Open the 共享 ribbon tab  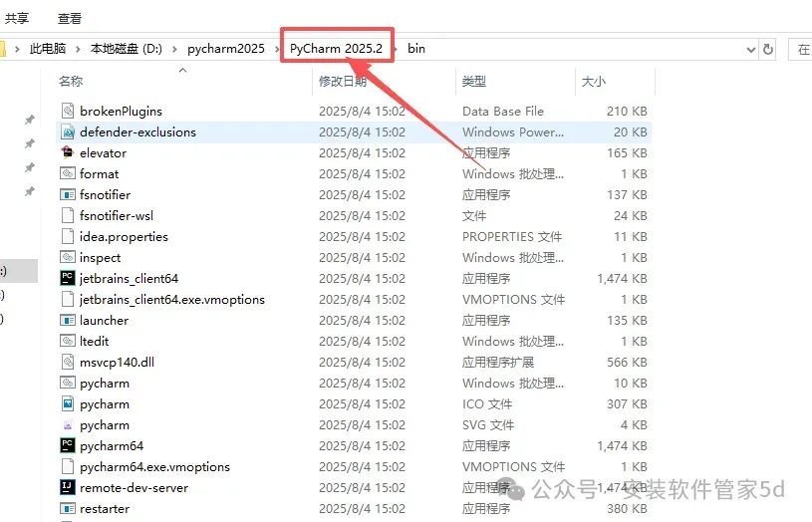tap(17, 19)
